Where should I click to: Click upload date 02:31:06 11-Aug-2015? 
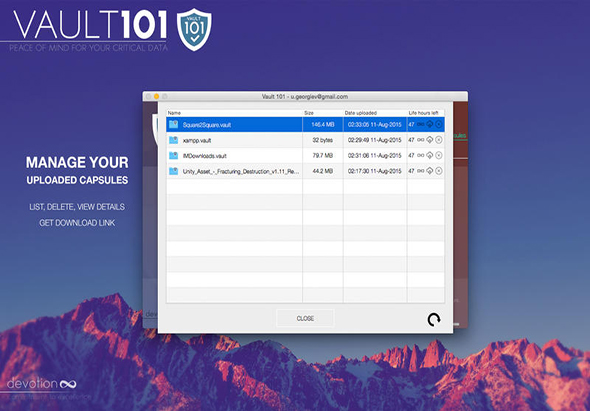(x=374, y=155)
